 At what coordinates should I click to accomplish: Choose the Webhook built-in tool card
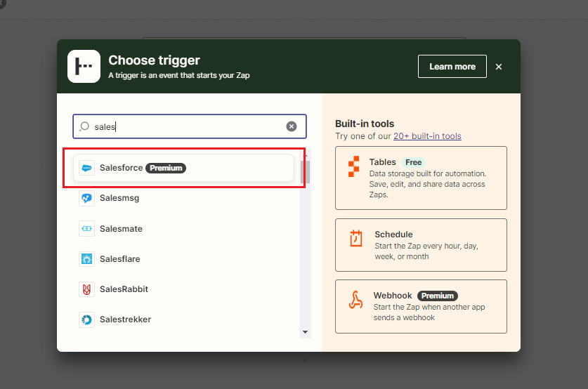pos(421,307)
